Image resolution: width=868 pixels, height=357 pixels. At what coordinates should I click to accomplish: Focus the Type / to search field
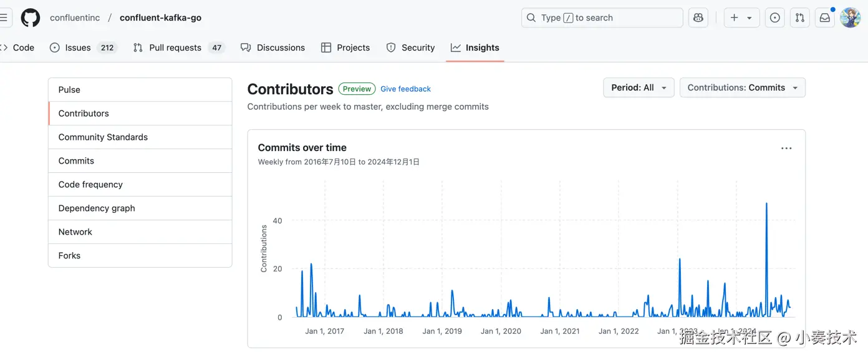pyautogui.click(x=602, y=17)
